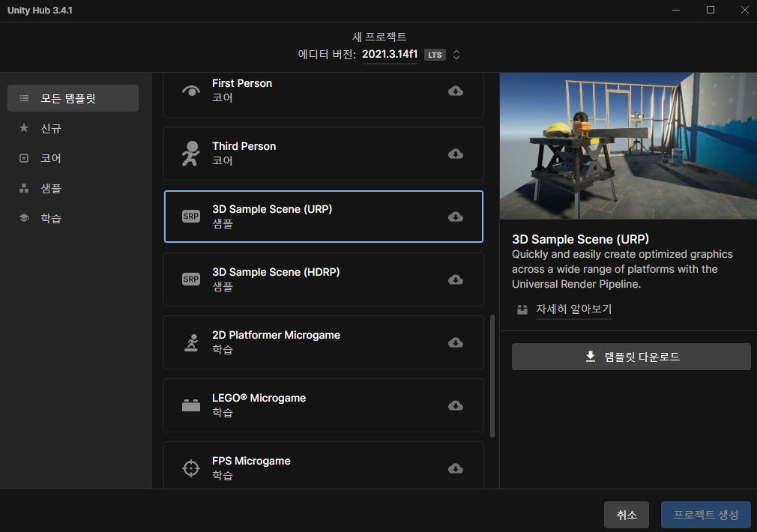Select the 모든 템플릿 category
The width and height of the screenshot is (757, 532).
click(73, 98)
